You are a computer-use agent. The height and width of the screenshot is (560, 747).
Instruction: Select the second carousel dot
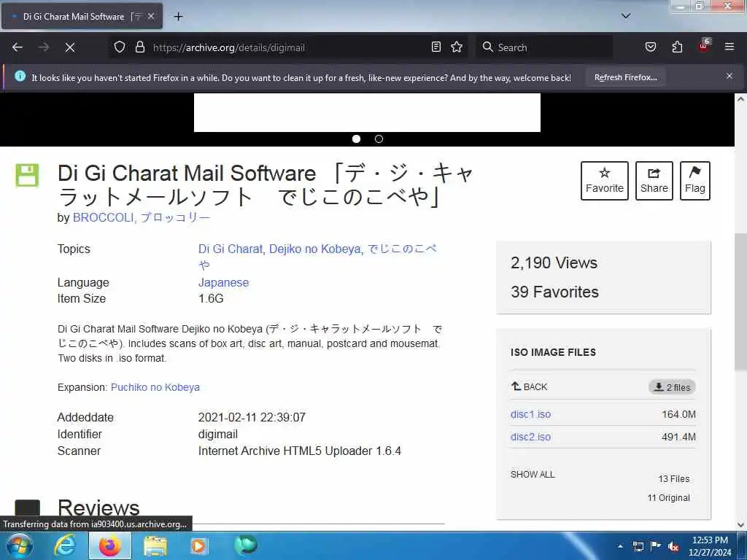379,139
